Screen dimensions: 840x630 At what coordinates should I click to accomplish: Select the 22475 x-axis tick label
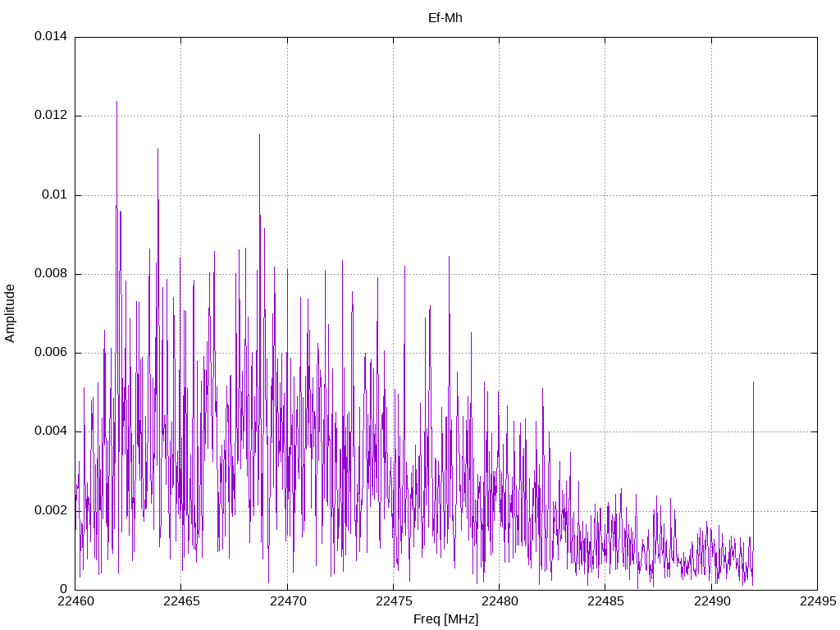(x=393, y=601)
